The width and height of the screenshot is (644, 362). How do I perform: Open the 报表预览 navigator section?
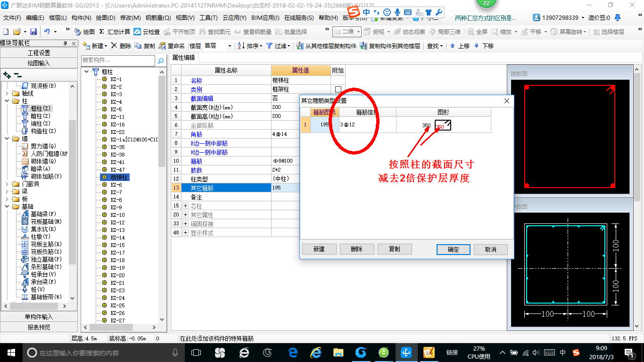[x=39, y=327]
